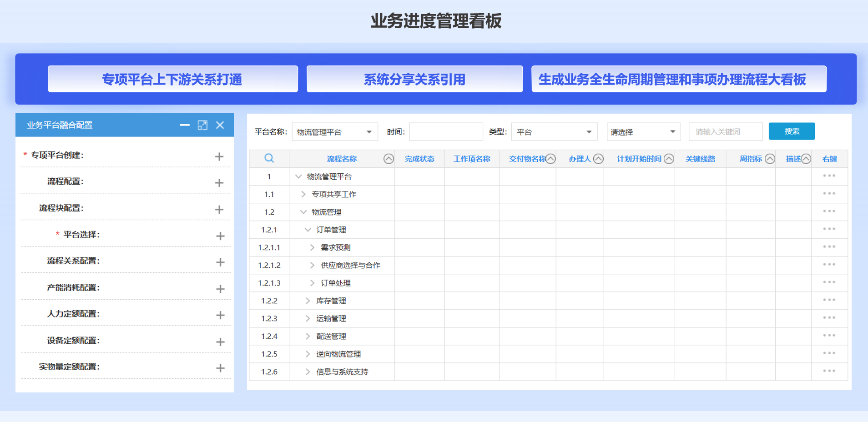Open 生成业务全生命周期管理和事项办理流程大看板
This screenshot has height=422, width=868.
coord(679,79)
